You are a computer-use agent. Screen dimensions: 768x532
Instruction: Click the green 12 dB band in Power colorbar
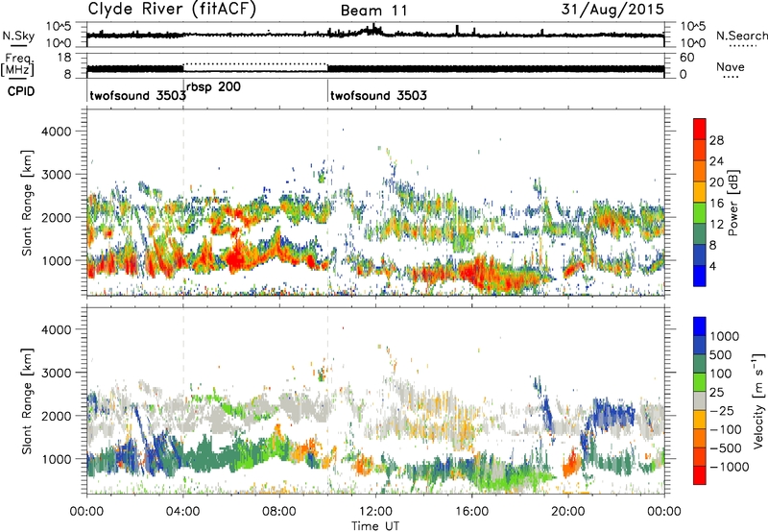(700, 213)
